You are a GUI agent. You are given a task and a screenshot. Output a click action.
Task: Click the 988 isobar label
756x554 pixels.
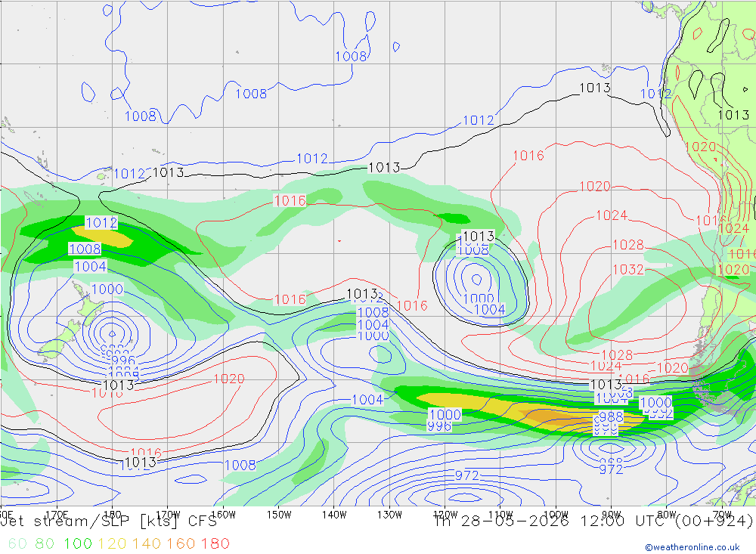[x=612, y=416]
